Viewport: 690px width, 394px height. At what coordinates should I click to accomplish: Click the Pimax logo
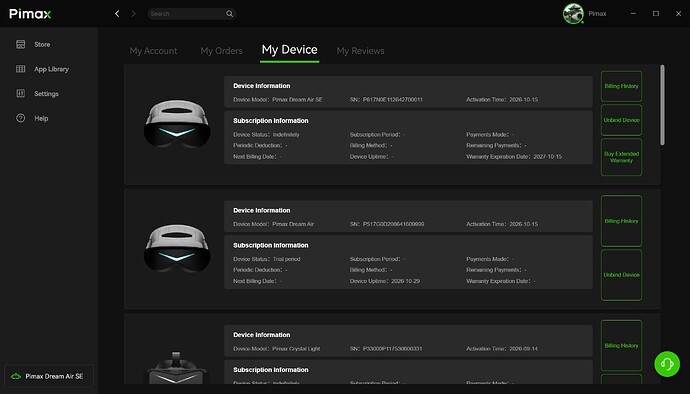coord(30,14)
